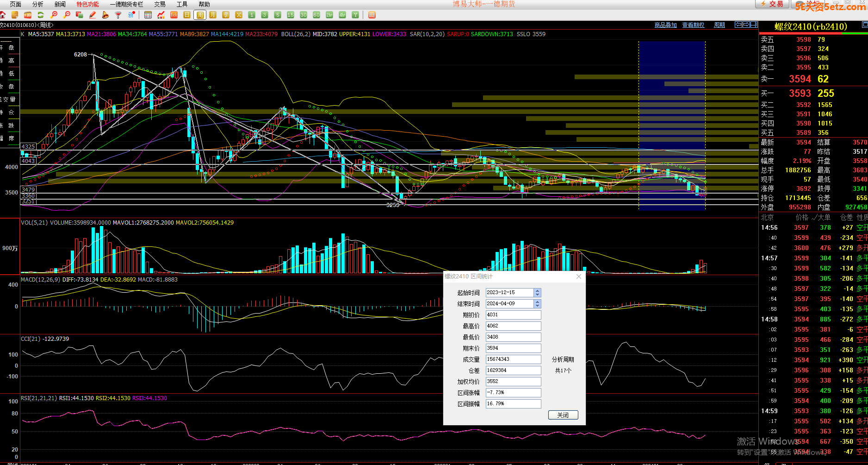868x465 pixels.
Task: Click the 起始时间 date spinner arrows
Action: click(537, 293)
